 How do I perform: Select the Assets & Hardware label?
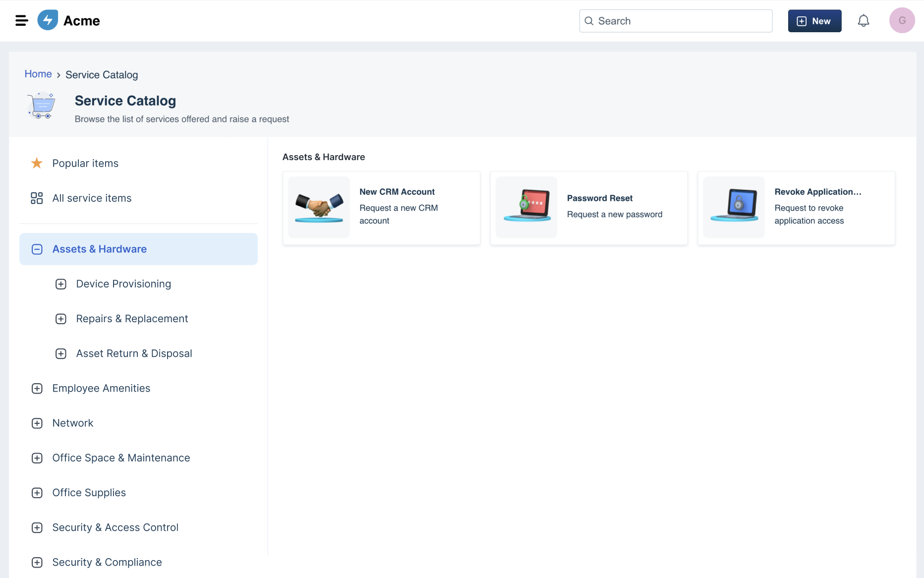[100, 249]
